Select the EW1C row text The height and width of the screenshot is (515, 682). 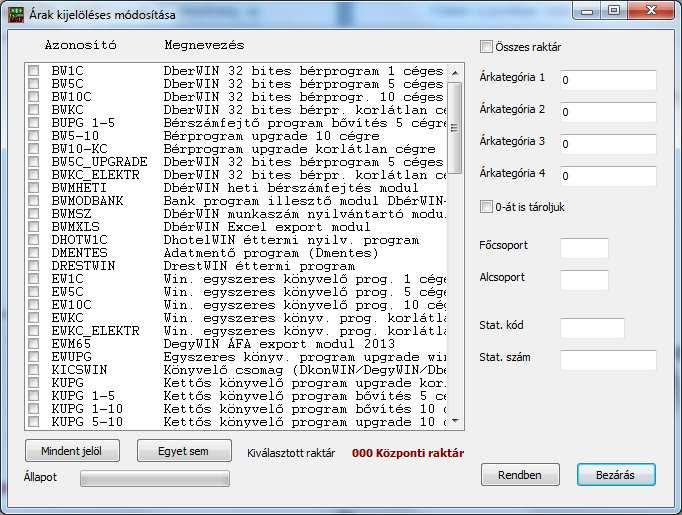(67, 279)
